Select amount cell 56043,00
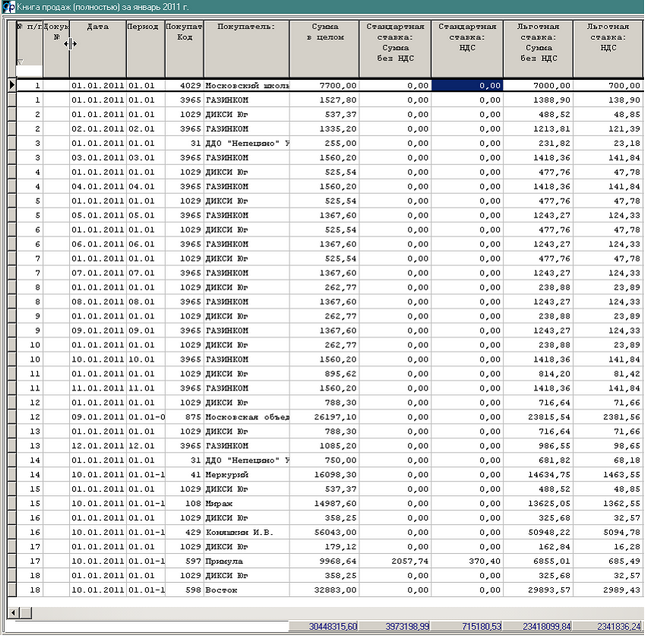 (x=324, y=532)
